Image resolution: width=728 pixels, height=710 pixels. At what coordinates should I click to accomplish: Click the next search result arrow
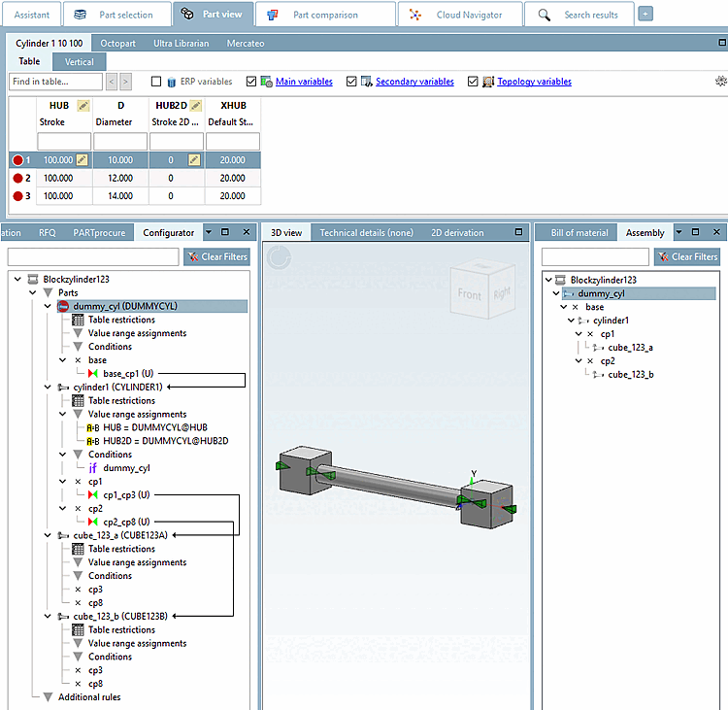pos(125,83)
